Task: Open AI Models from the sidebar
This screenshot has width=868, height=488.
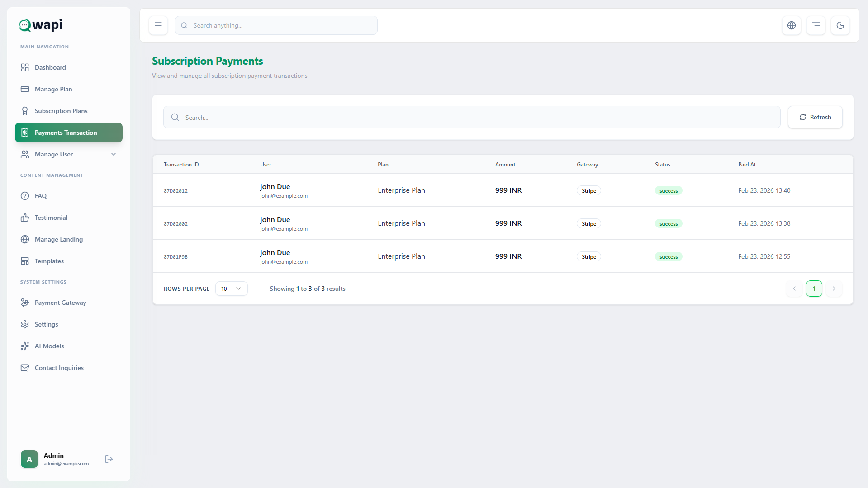Action: tap(49, 346)
